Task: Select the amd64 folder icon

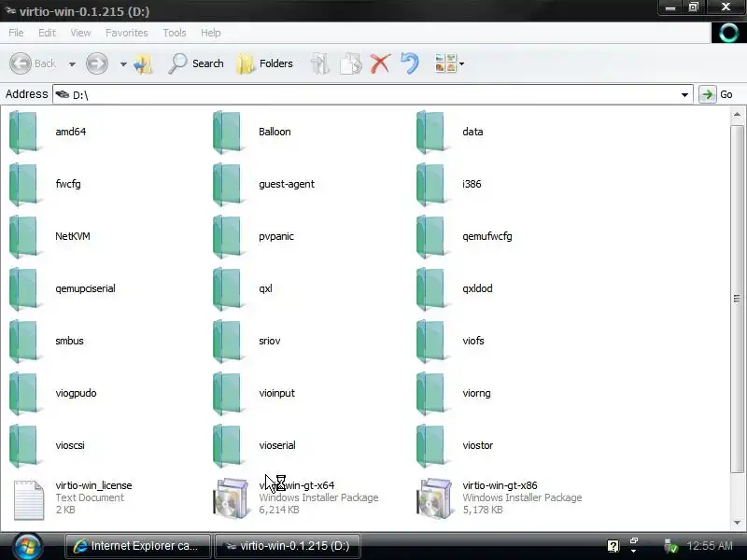Action: (x=24, y=132)
